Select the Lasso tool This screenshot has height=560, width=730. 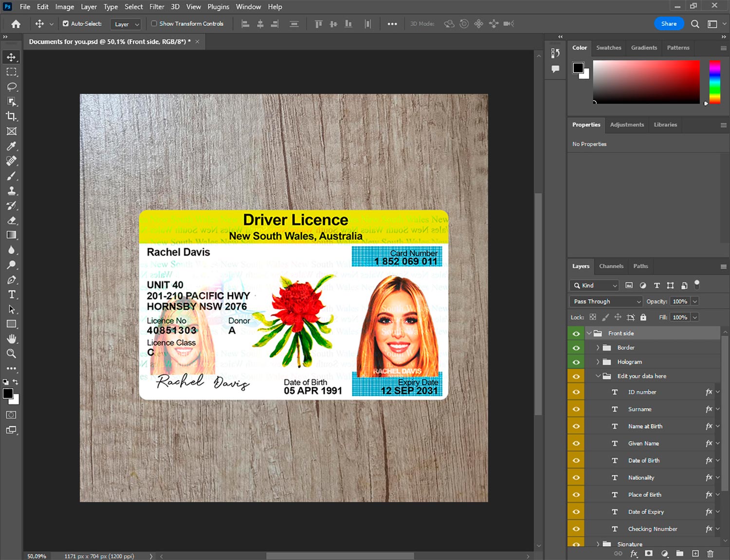pyautogui.click(x=11, y=87)
